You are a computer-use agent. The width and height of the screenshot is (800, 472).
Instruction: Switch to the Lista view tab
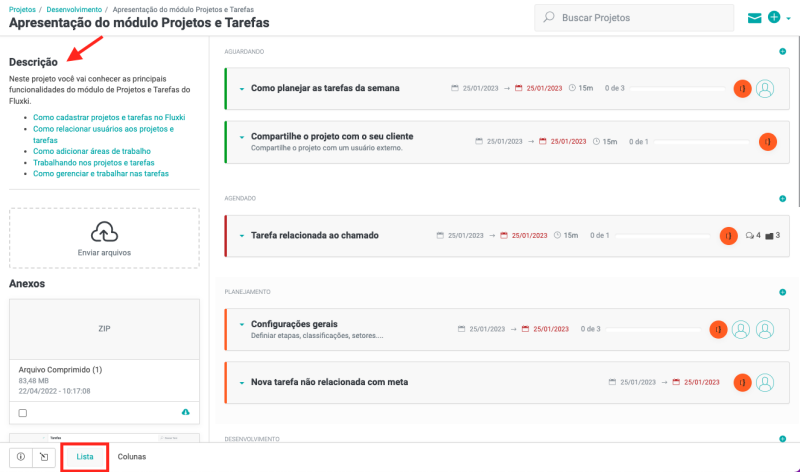click(x=85, y=457)
